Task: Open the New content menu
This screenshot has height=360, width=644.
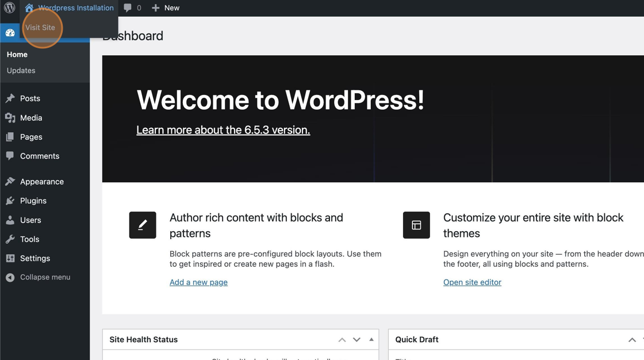Action: click(x=166, y=8)
